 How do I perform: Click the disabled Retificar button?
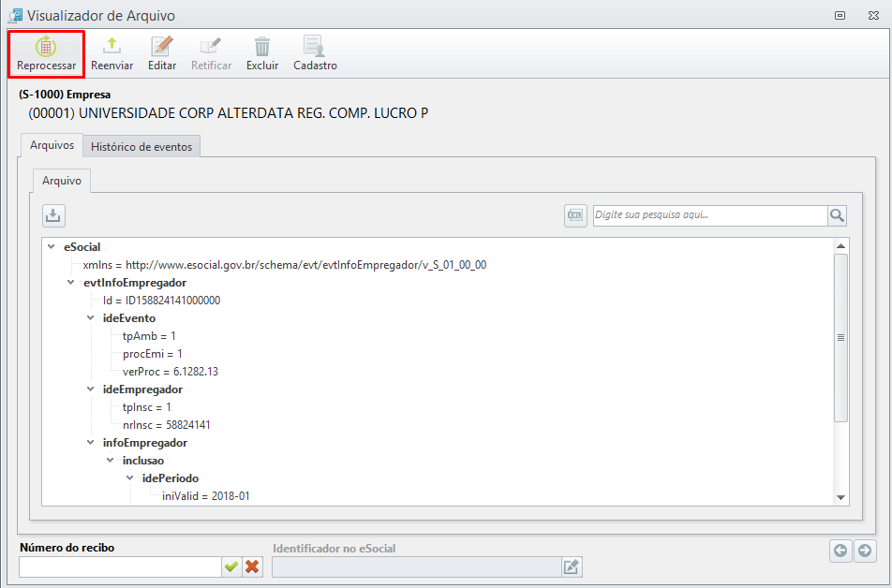[211, 54]
